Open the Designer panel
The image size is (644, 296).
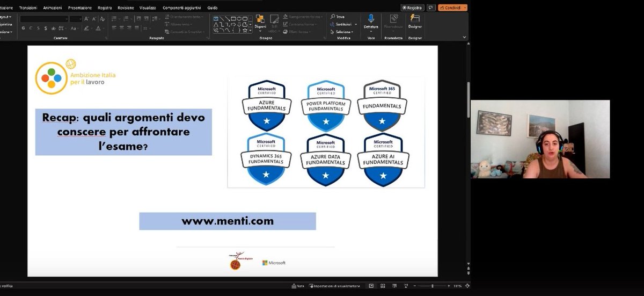(x=415, y=21)
